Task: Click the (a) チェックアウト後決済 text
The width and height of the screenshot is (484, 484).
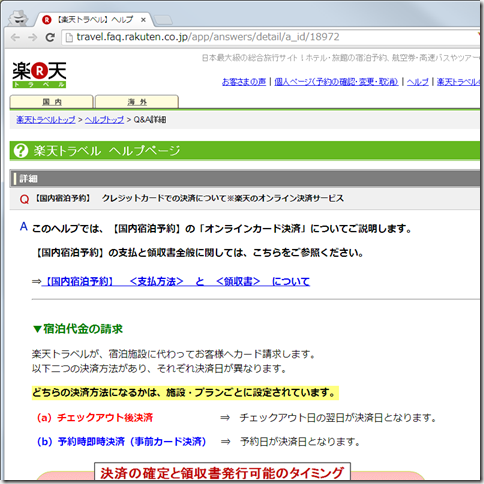Action: point(95,418)
